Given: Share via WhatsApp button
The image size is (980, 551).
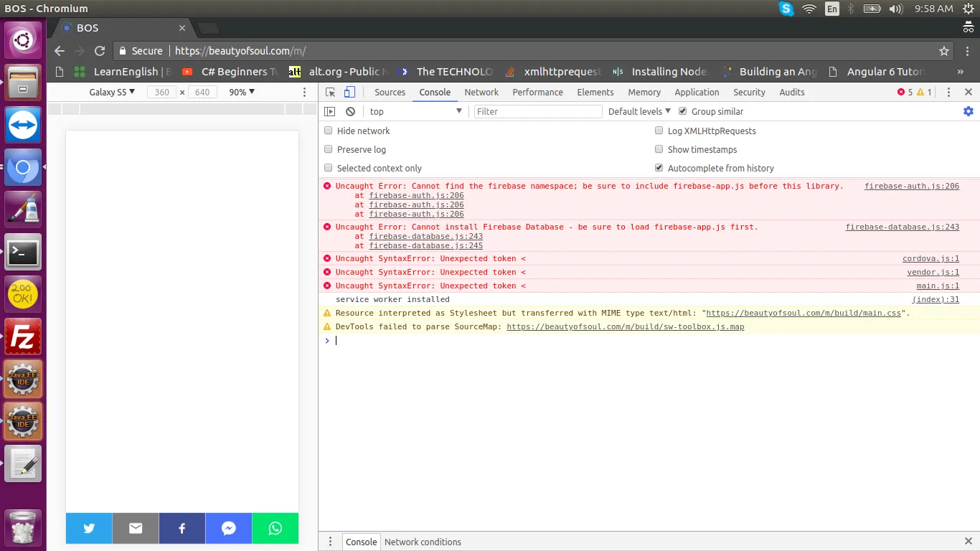Looking at the screenshot, I should [275, 529].
